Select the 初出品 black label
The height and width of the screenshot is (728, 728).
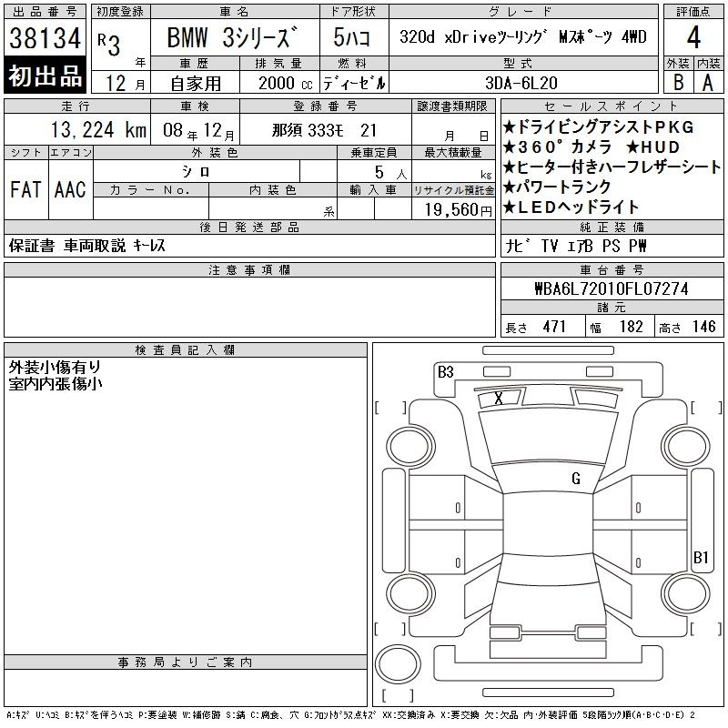[x=45, y=76]
